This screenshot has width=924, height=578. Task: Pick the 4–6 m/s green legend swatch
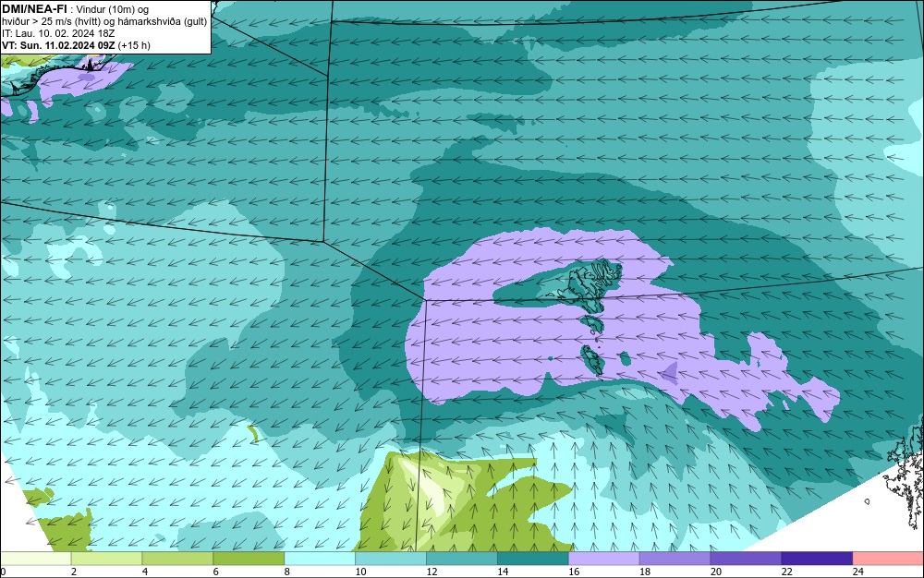(177, 559)
